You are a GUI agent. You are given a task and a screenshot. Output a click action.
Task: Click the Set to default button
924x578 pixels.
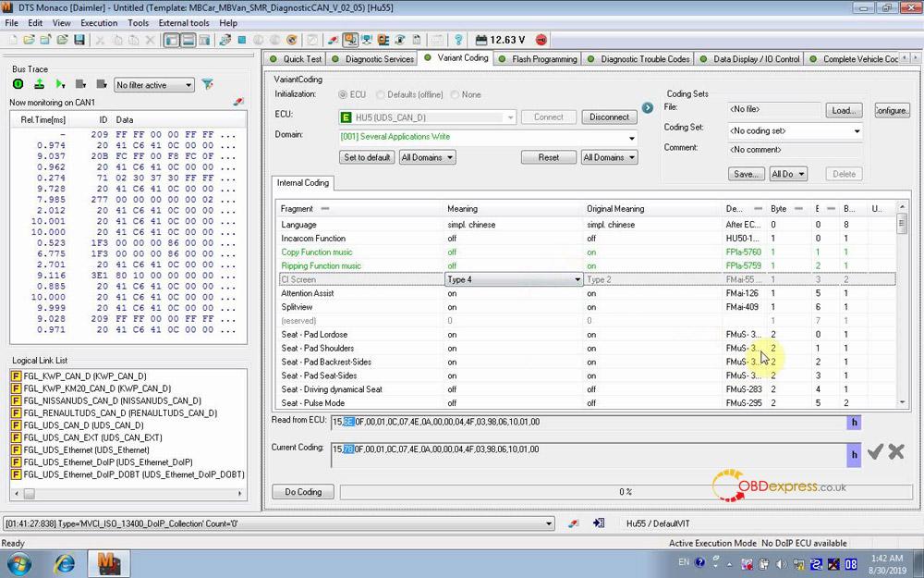tap(367, 157)
